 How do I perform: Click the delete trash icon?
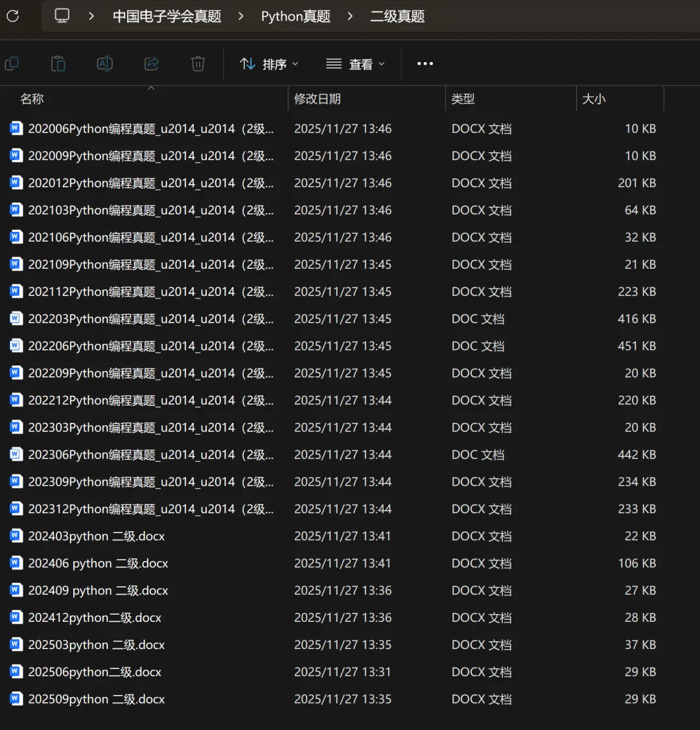coord(198,63)
